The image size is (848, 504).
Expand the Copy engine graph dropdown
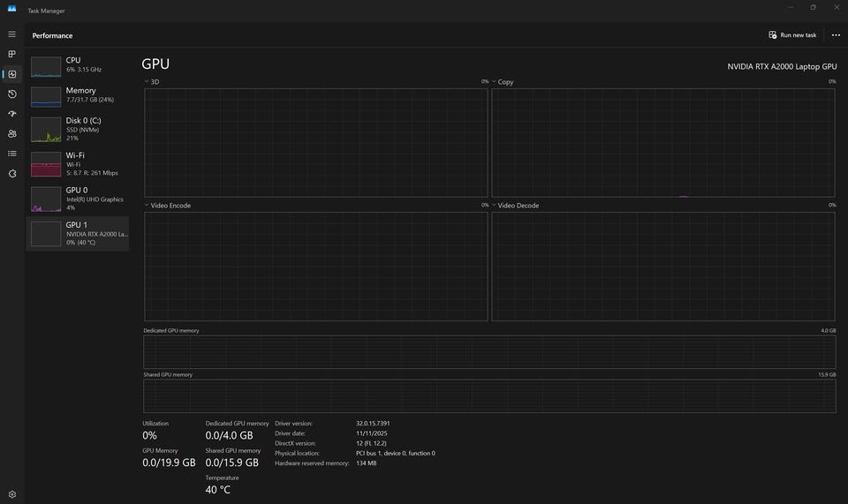[x=503, y=81]
